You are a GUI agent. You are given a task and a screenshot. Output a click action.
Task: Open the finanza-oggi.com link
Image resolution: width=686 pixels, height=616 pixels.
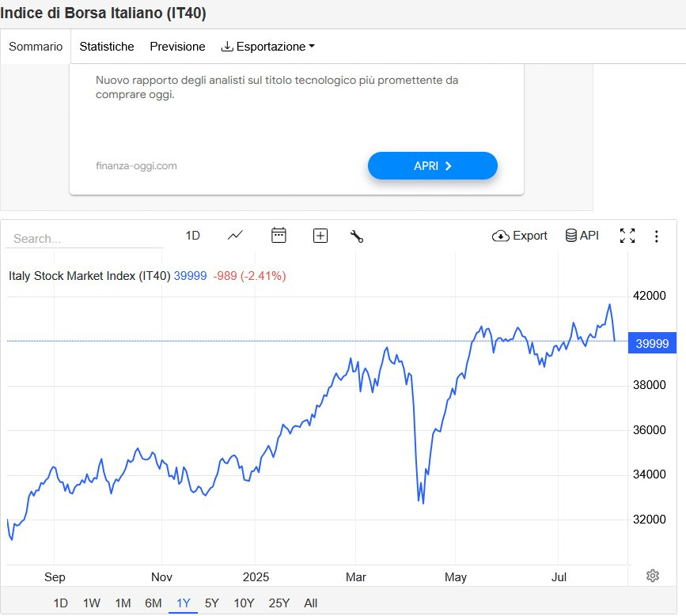(x=136, y=166)
